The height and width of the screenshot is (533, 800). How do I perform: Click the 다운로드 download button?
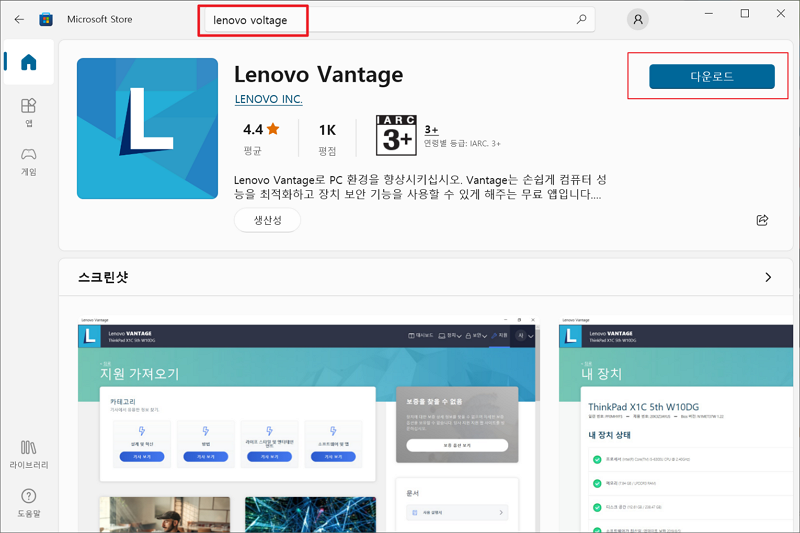click(x=712, y=77)
